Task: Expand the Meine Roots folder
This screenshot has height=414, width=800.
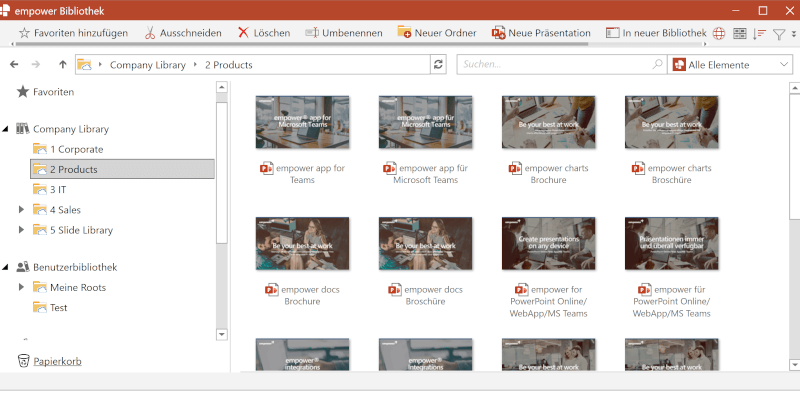Action: point(21,287)
